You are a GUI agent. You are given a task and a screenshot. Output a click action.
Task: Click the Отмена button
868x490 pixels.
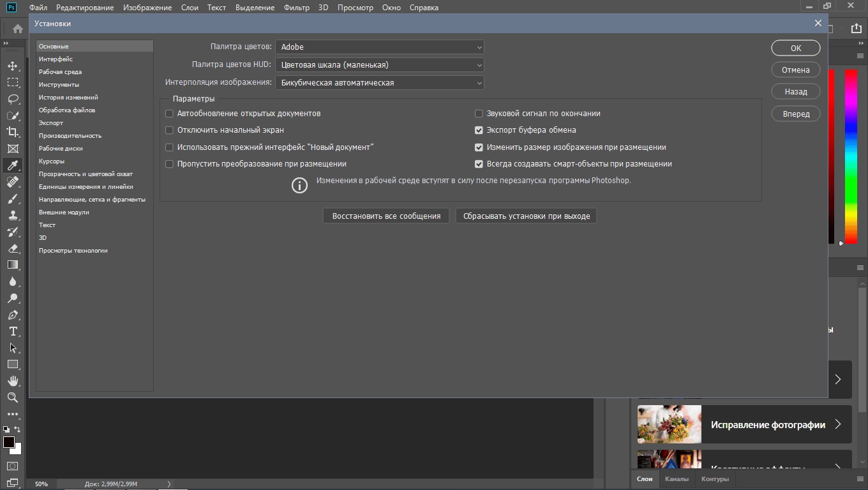(796, 70)
